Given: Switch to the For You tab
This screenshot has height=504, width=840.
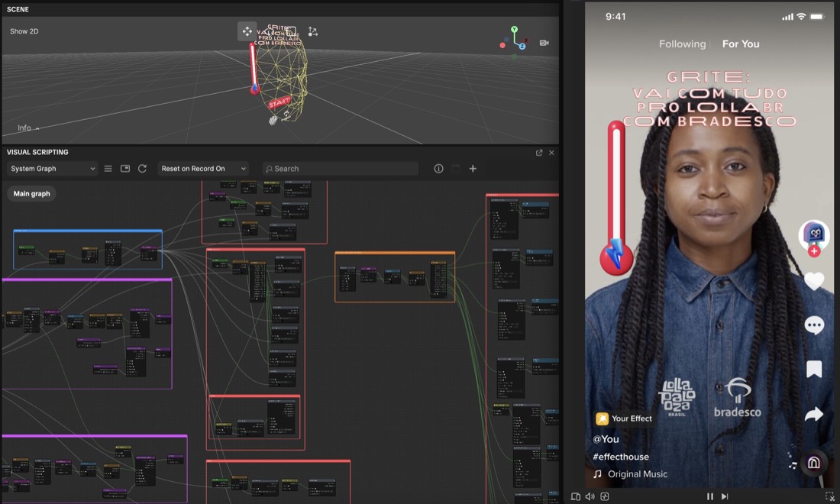Looking at the screenshot, I should pos(741,44).
